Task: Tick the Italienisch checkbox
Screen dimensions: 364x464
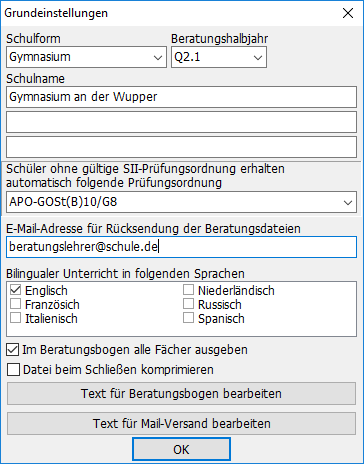Action: click(15, 318)
